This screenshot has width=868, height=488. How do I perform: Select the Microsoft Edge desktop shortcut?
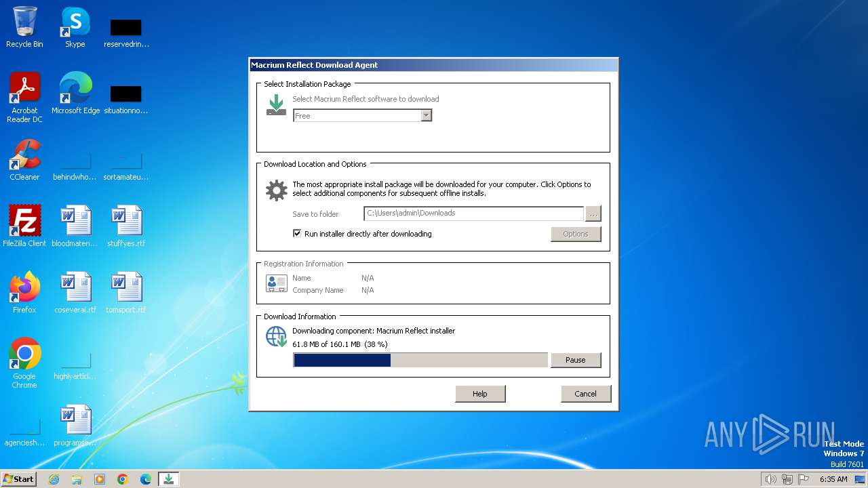pyautogui.click(x=75, y=94)
